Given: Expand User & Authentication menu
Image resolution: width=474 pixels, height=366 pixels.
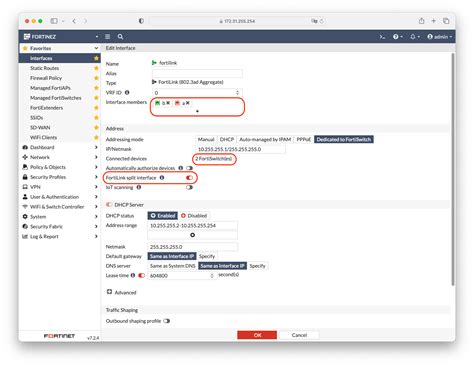Looking at the screenshot, I should point(60,197).
